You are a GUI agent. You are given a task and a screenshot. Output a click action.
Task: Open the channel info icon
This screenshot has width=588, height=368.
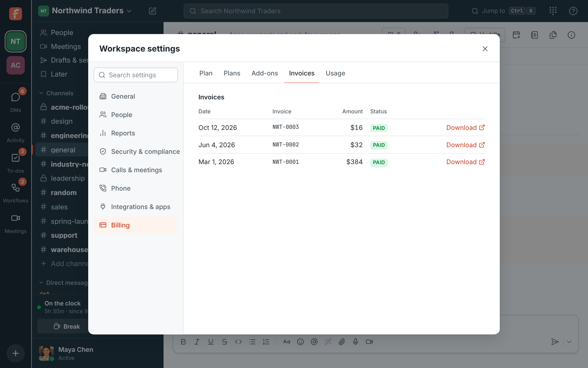tap(571, 35)
